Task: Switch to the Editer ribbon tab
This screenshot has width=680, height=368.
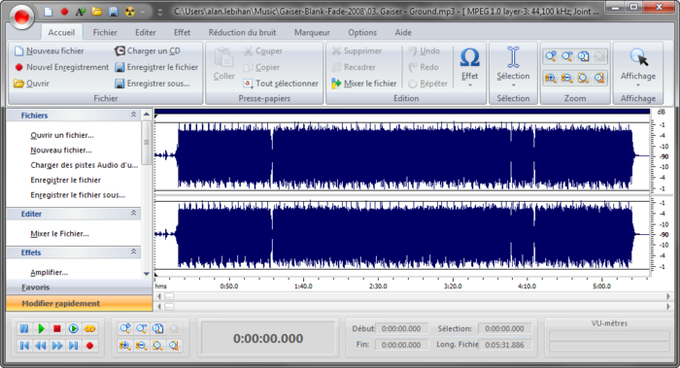Action: tap(145, 33)
